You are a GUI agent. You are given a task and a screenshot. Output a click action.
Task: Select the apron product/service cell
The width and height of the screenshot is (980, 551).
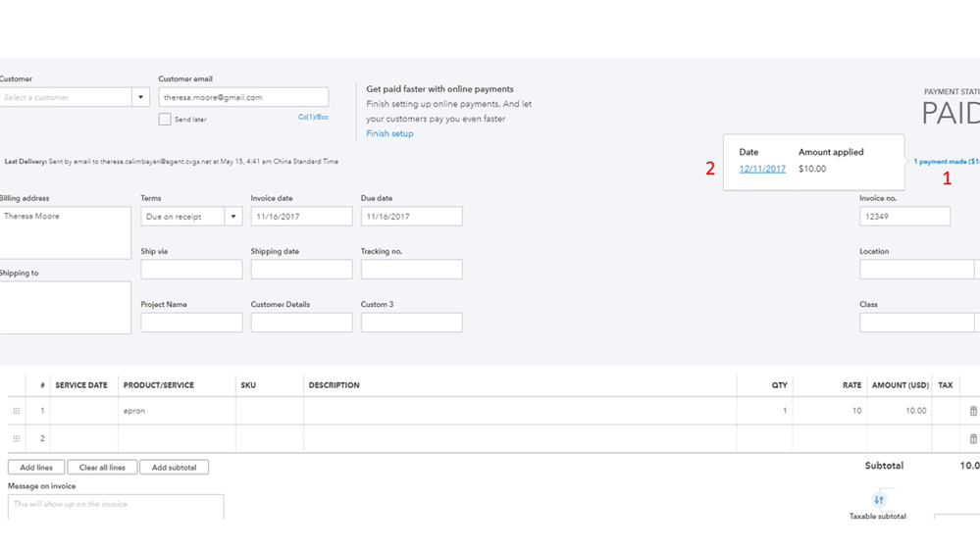177,411
